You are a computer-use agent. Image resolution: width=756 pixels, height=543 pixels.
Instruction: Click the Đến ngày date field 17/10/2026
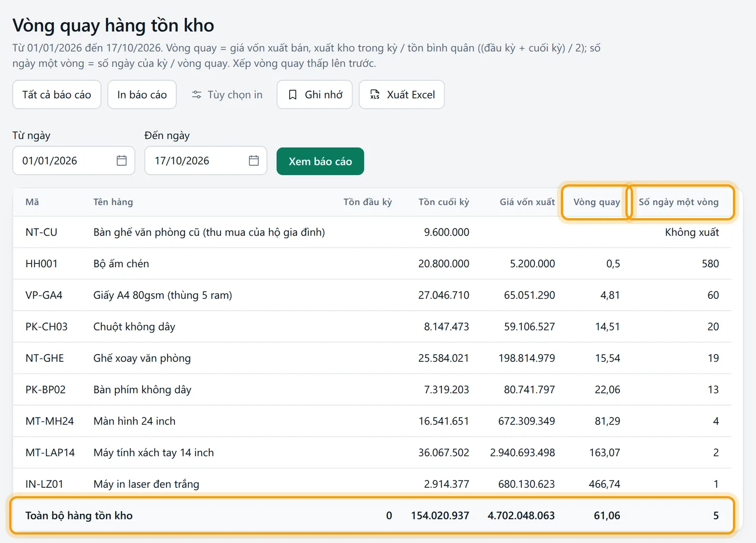pos(206,161)
